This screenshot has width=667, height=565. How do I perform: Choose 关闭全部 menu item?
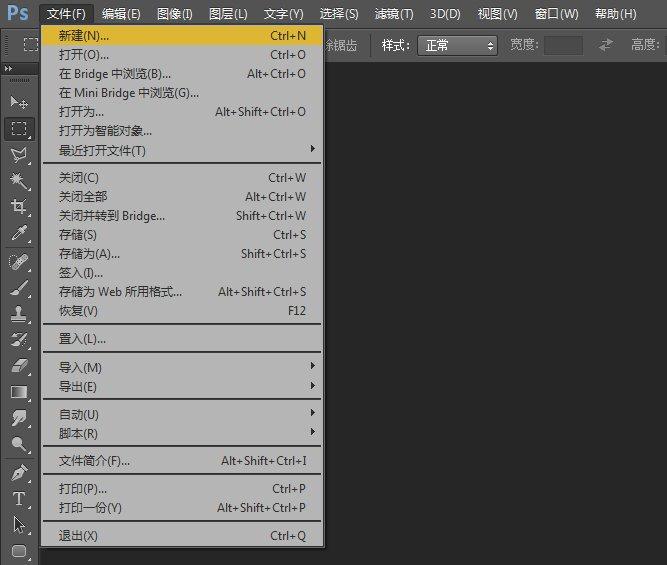[182, 197]
